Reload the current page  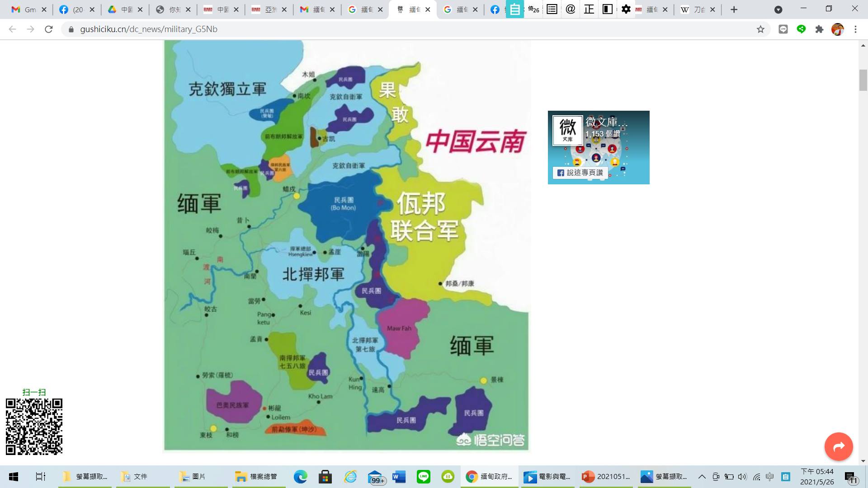click(x=48, y=29)
